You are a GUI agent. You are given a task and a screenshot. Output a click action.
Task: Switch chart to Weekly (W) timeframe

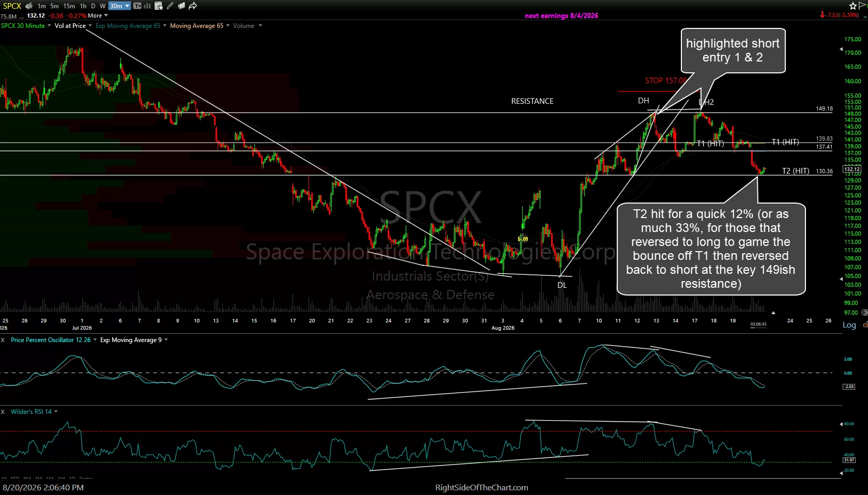pyautogui.click(x=102, y=6)
